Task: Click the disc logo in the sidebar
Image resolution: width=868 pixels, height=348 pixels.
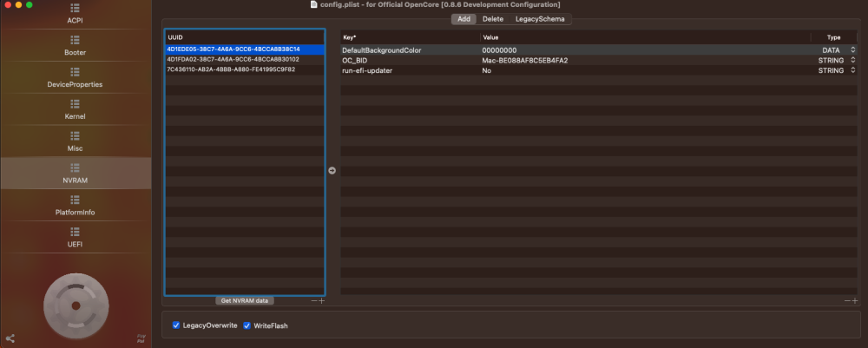Action: coord(76,306)
